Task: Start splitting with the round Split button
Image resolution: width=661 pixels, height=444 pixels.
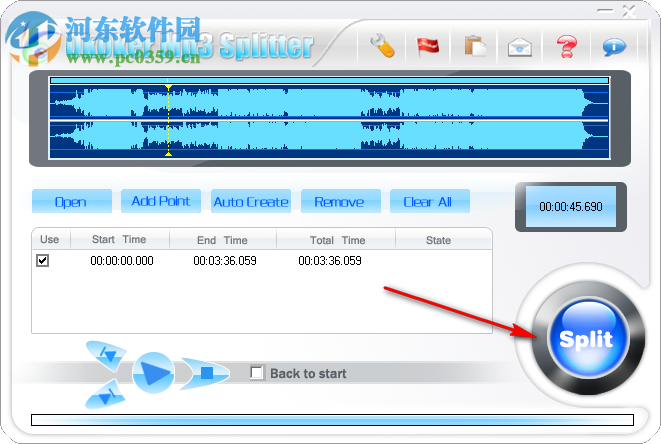Action: click(x=587, y=338)
